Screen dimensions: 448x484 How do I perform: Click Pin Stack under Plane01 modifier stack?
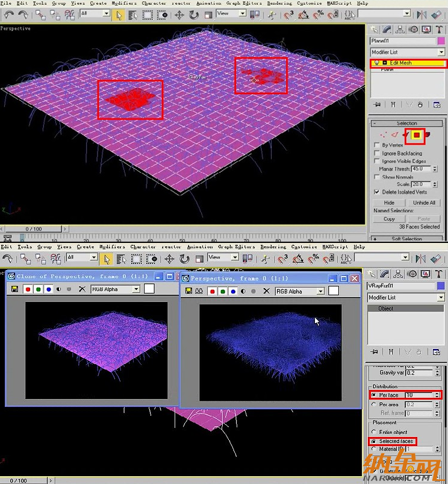pyautogui.click(x=377, y=105)
